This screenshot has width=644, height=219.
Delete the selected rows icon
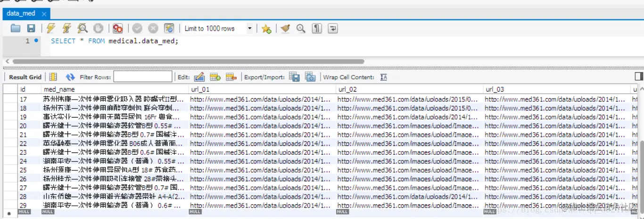(231, 77)
